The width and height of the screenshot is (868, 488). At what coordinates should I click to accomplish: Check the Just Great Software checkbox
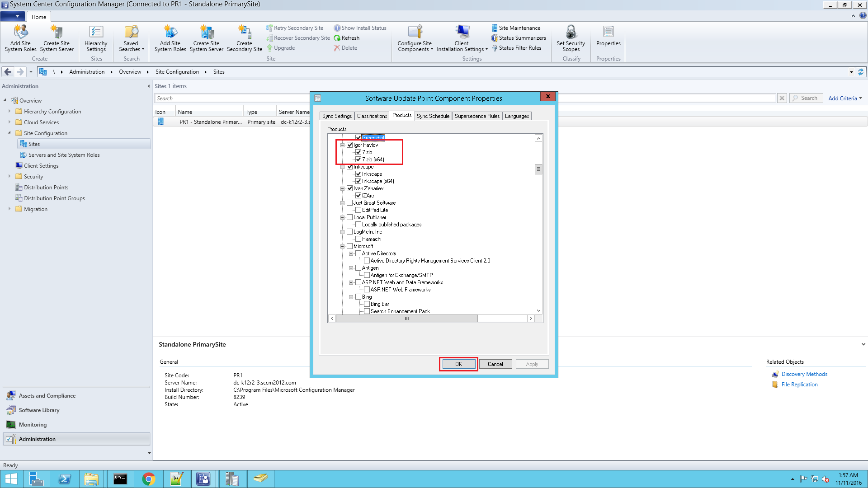[349, 203]
